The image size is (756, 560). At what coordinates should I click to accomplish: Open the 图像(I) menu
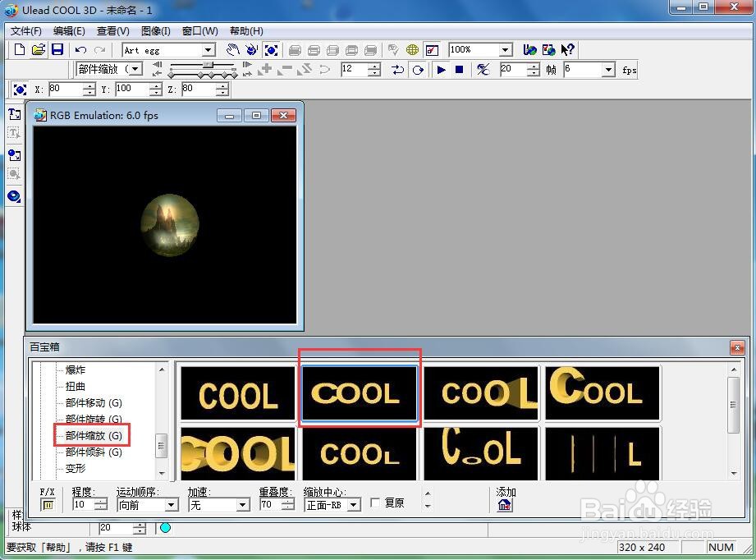155,31
